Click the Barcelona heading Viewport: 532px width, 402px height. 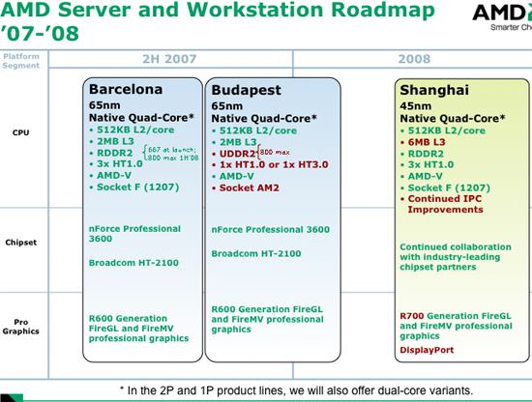point(126,89)
